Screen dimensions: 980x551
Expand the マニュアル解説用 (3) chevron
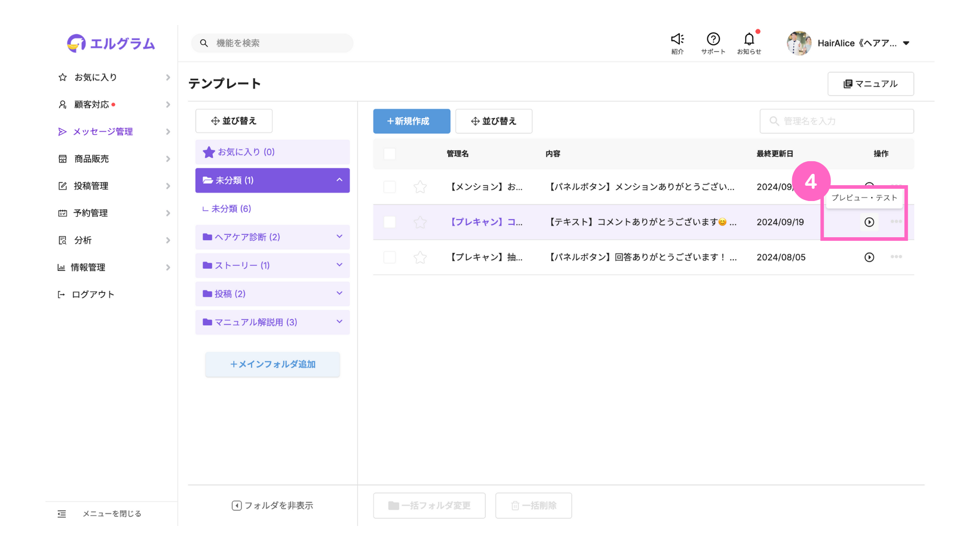pos(339,321)
